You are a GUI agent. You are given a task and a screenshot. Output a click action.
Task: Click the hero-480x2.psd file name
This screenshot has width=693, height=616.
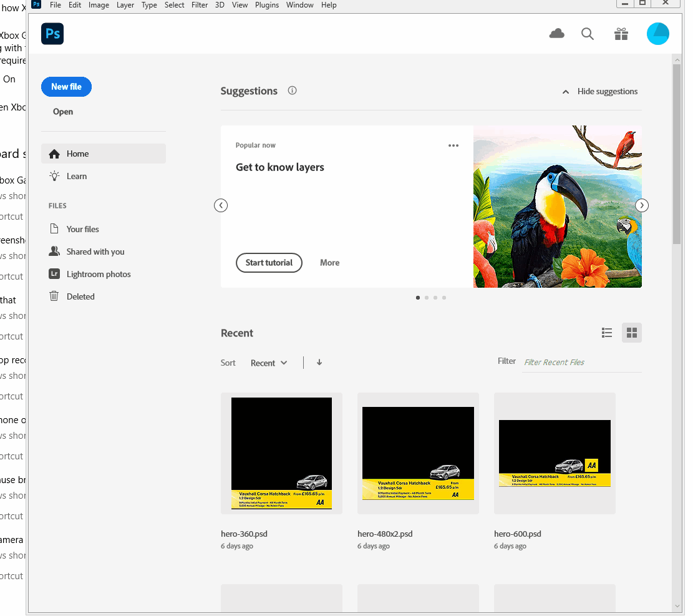click(x=385, y=534)
